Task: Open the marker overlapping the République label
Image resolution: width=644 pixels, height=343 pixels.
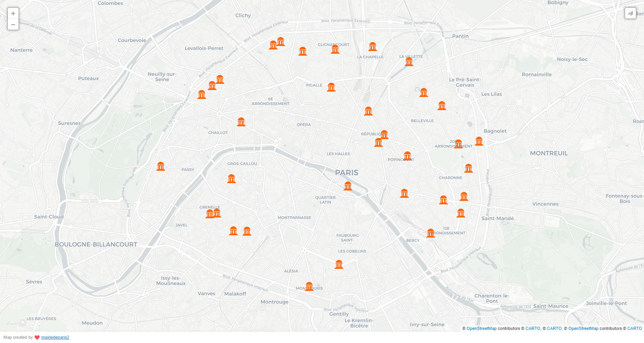Action: [384, 134]
